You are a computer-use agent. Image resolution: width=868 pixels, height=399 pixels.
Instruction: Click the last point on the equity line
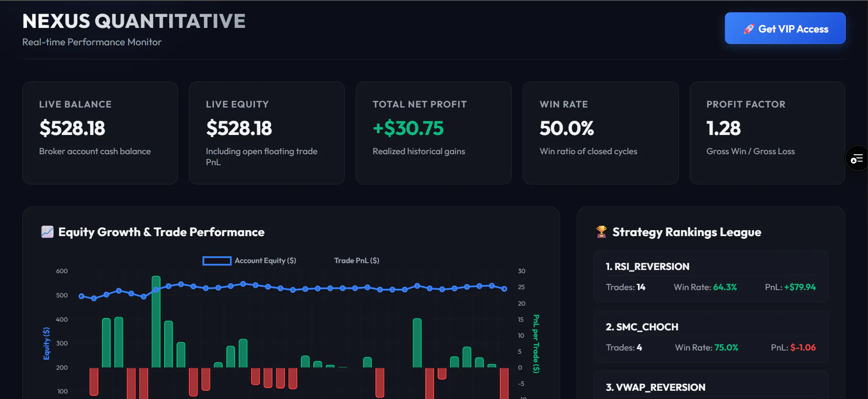(504, 289)
